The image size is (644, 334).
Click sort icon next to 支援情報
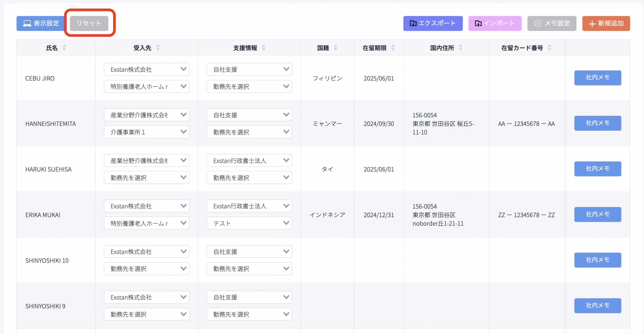click(263, 48)
